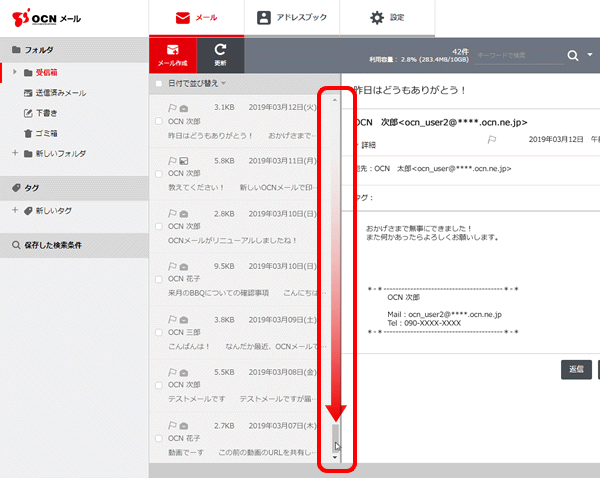Open the メール tab
The height and width of the screenshot is (478, 600).
pos(196,18)
